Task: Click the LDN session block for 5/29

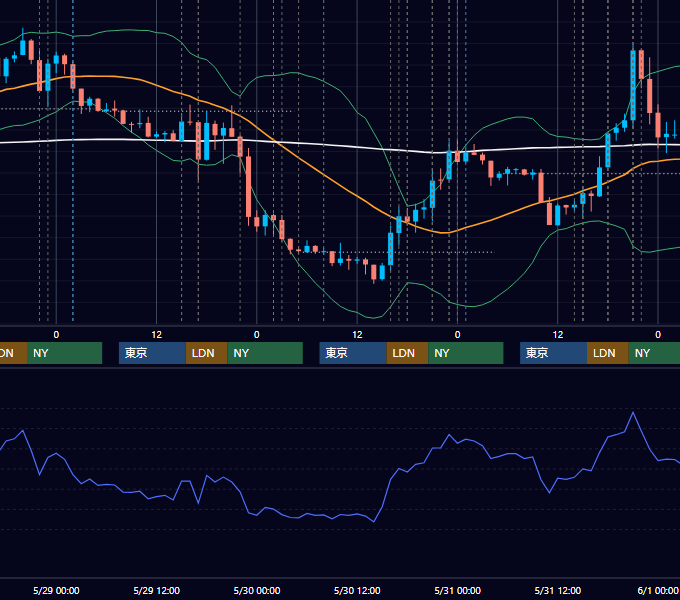Action: [x=206, y=353]
